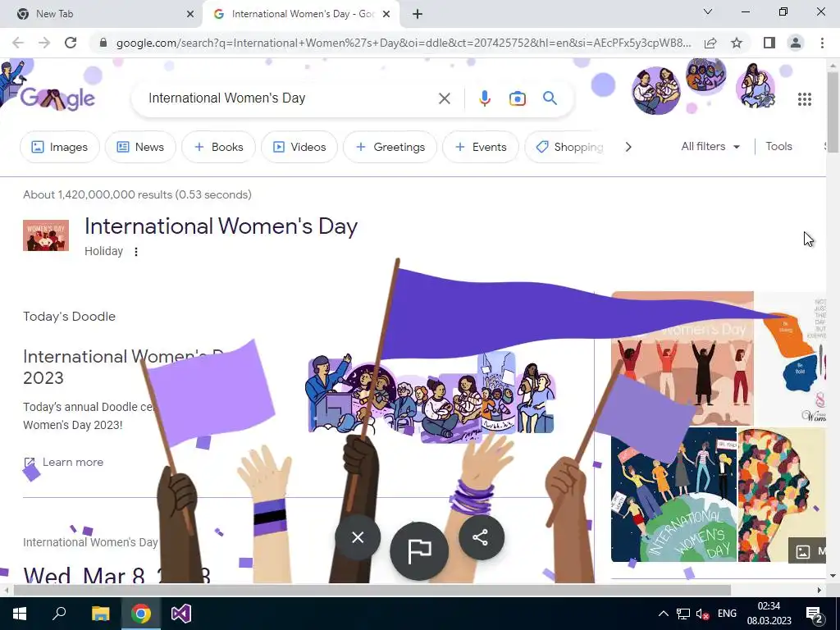
Task: Click the International Women's Day heading
Action: click(x=221, y=226)
